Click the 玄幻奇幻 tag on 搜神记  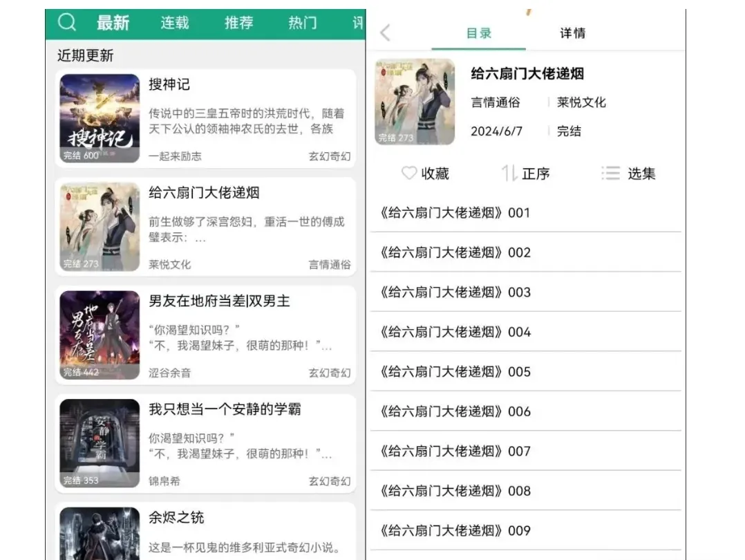click(330, 156)
